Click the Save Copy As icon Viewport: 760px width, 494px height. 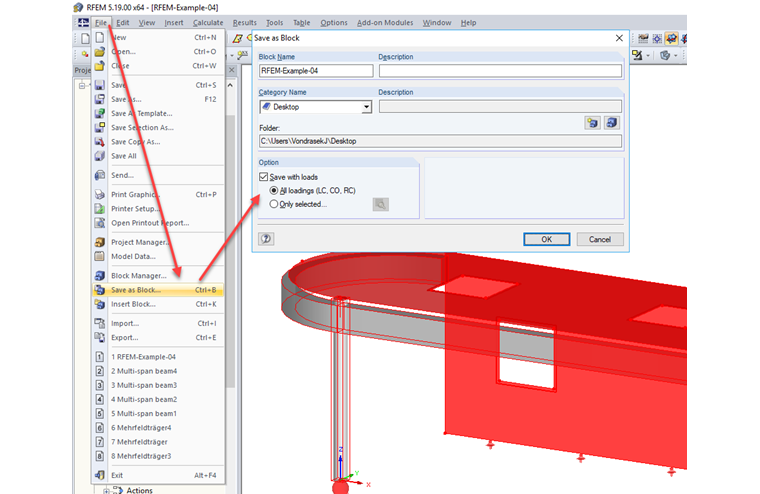pos(100,142)
